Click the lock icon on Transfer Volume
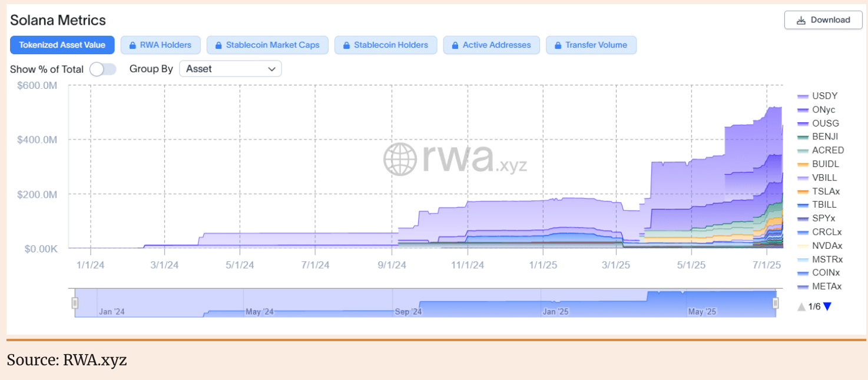The width and height of the screenshot is (868, 380). coord(558,45)
